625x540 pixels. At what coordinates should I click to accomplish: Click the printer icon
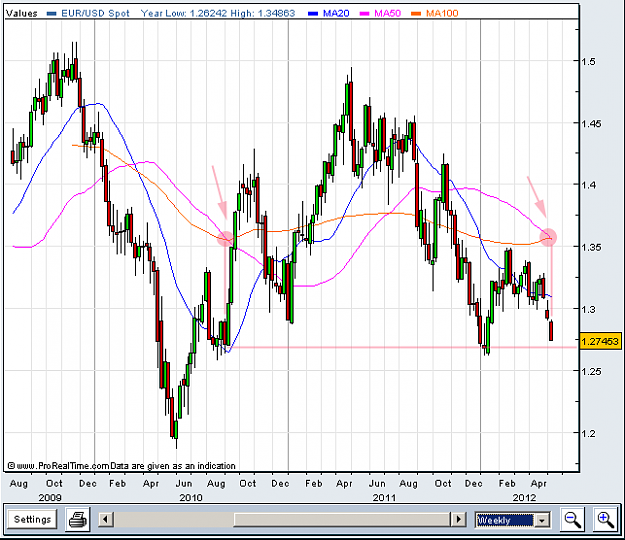pyautogui.click(x=78, y=519)
